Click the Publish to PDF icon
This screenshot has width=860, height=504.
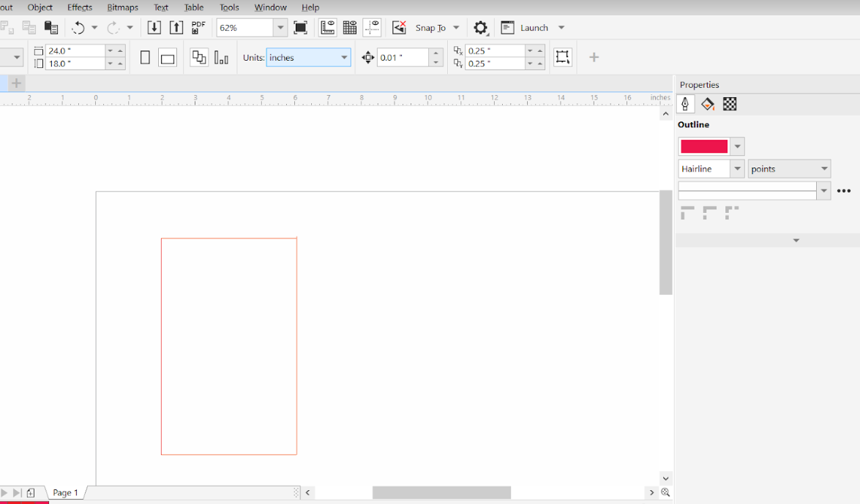[x=198, y=27]
